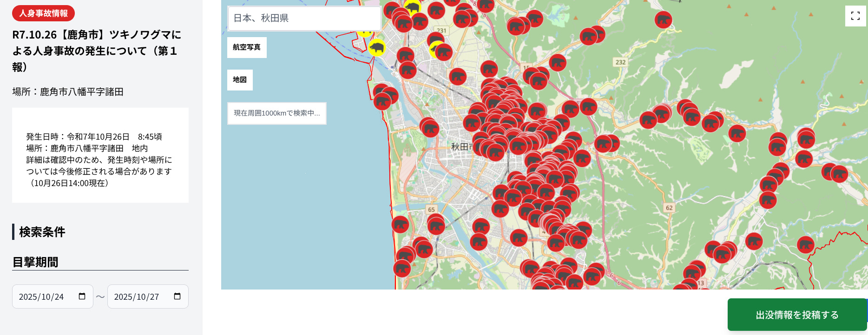The image size is (868, 335).
Task: Click the yellow boar marker on the coast
Action: pyautogui.click(x=376, y=47)
